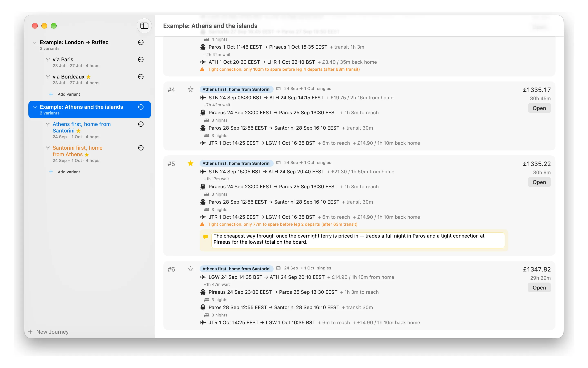The height and width of the screenshot is (368, 588).
Task: Click the variant tag on itinerary #5
Action: pyautogui.click(x=236, y=163)
